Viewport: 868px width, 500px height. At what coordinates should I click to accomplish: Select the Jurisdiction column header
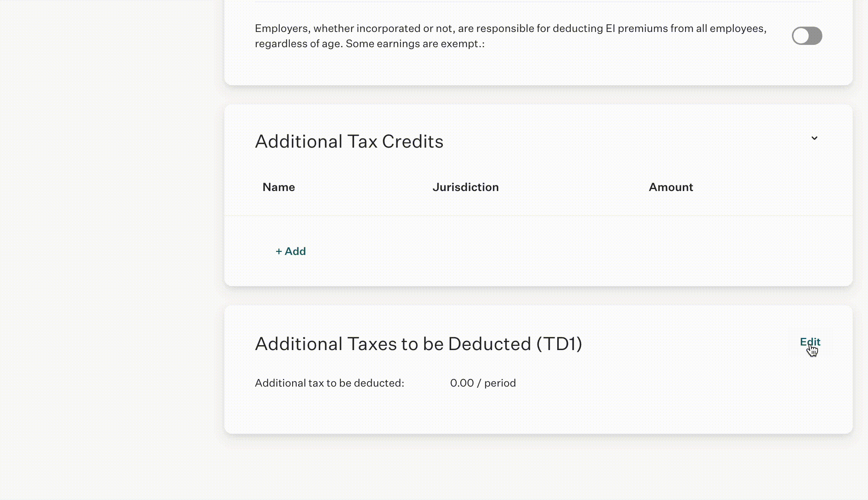(466, 187)
